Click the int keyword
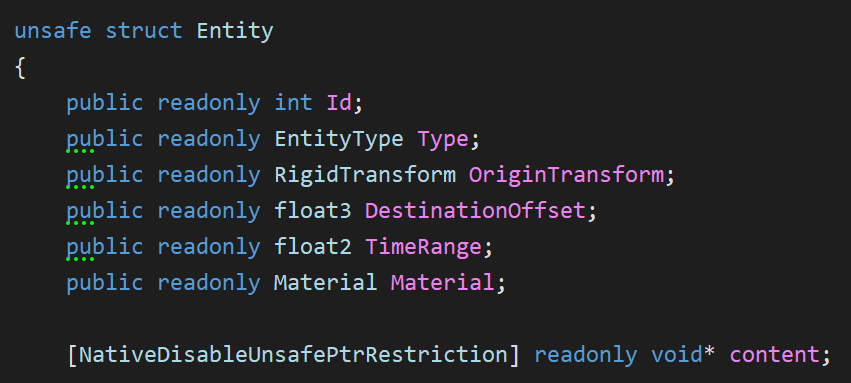 coord(294,103)
